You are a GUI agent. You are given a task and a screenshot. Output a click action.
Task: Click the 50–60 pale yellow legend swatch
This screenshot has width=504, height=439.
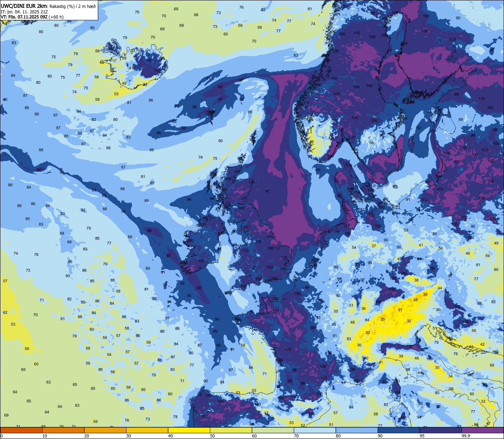231,430
